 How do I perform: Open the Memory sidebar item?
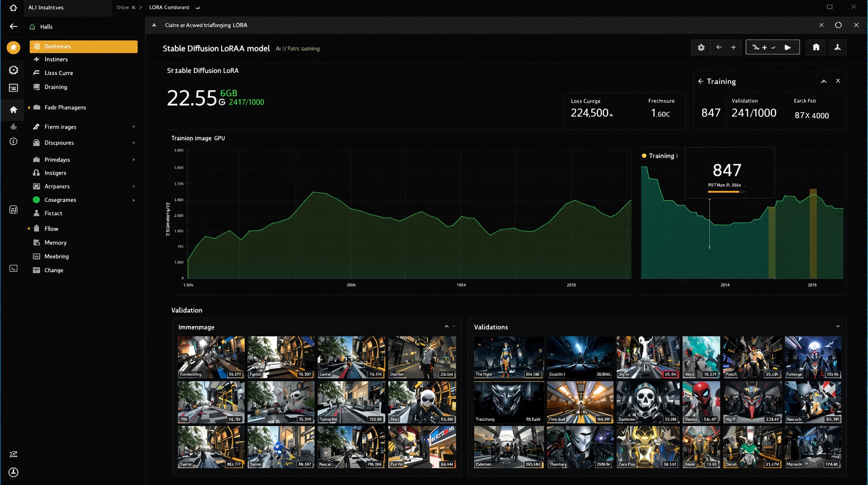tap(55, 242)
